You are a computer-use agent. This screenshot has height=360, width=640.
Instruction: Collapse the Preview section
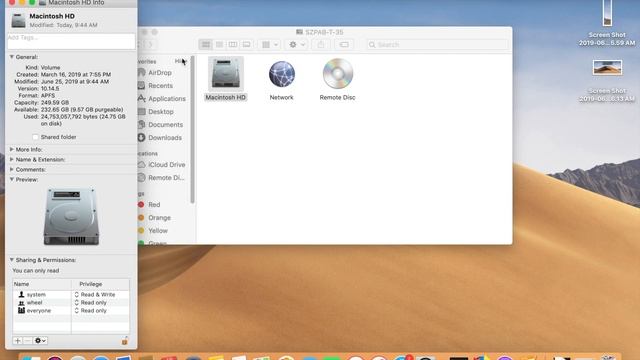coord(12,179)
